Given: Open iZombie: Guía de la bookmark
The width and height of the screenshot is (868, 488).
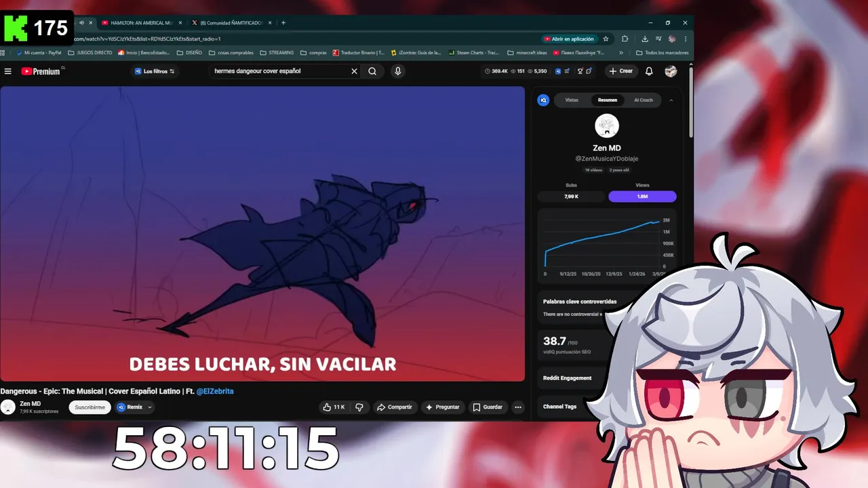Looking at the screenshot, I should [416, 52].
